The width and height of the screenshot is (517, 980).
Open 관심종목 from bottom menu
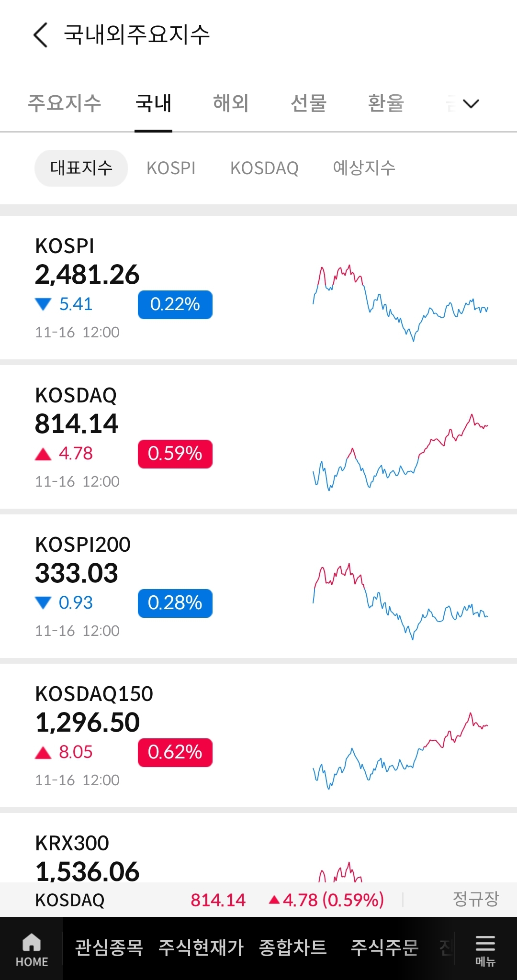tap(109, 947)
